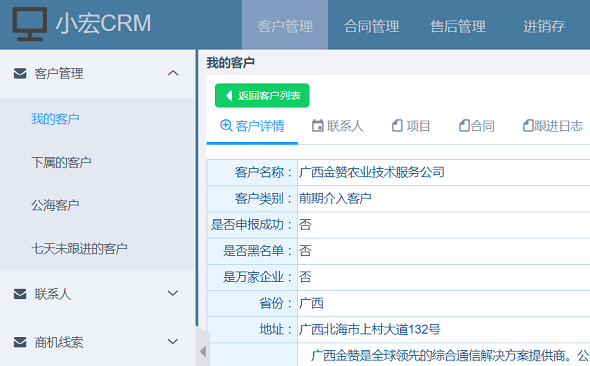Select 我的客户 in the sidebar
The image size is (590, 366).
pyautogui.click(x=55, y=119)
